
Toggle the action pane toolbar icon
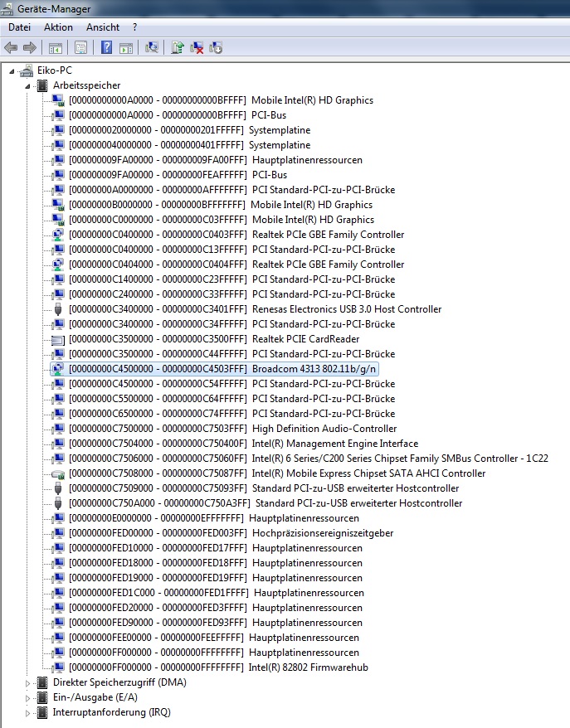pyautogui.click(x=126, y=47)
